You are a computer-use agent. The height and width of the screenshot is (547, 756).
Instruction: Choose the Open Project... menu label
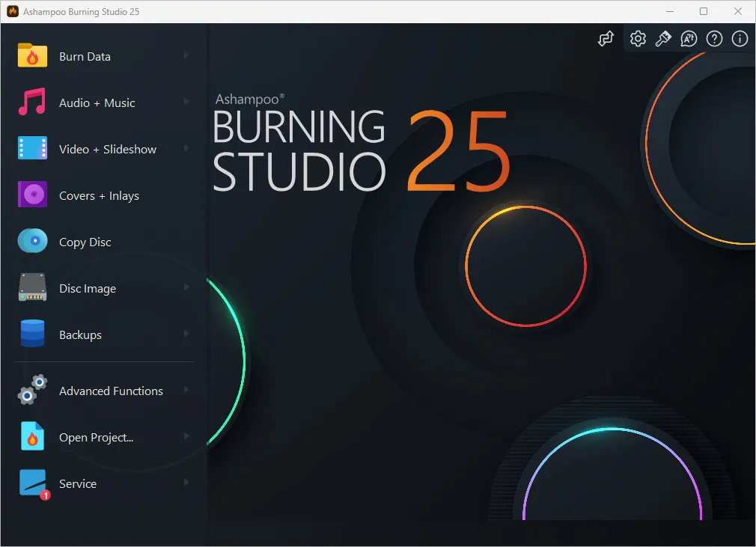96,437
